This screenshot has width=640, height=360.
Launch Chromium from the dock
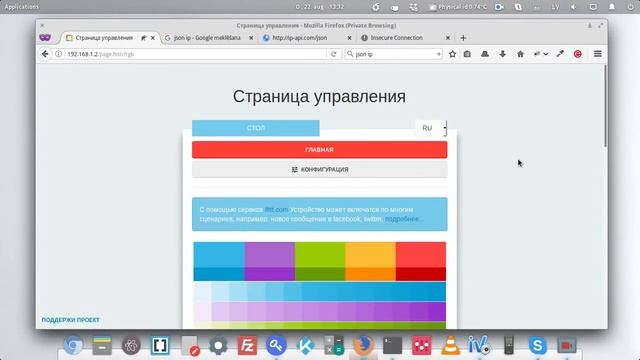pos(73,345)
